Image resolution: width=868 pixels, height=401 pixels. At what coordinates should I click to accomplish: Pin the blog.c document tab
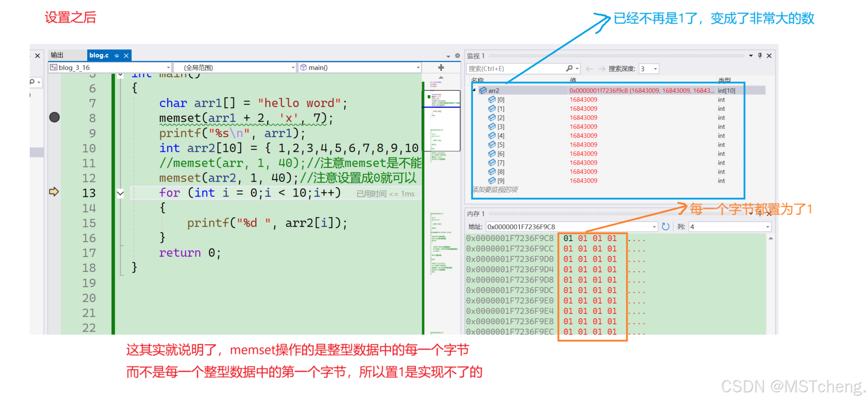pos(117,55)
